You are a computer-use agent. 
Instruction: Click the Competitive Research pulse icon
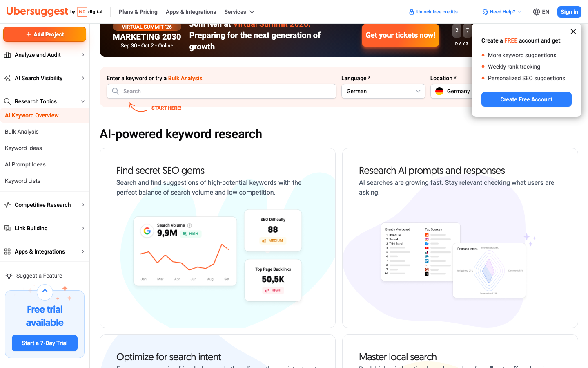click(7, 205)
